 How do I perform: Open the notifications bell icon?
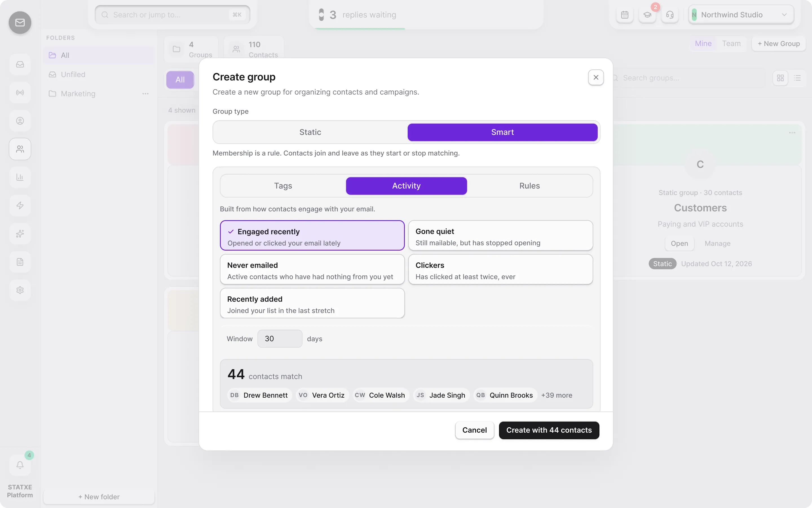pyautogui.click(x=20, y=465)
